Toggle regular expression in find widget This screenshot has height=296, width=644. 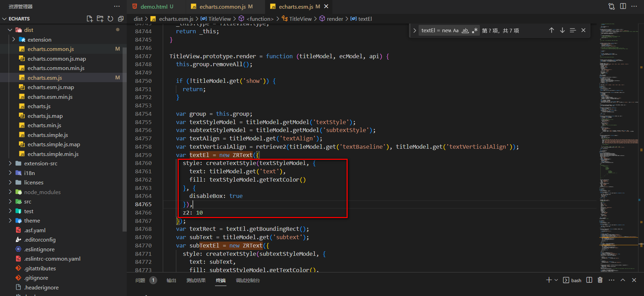tap(475, 31)
